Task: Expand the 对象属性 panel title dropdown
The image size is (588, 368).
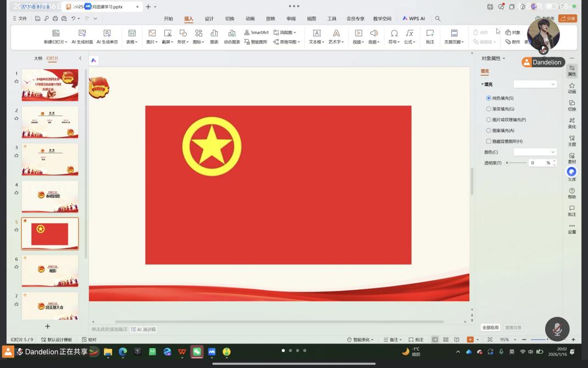Action: coord(493,58)
